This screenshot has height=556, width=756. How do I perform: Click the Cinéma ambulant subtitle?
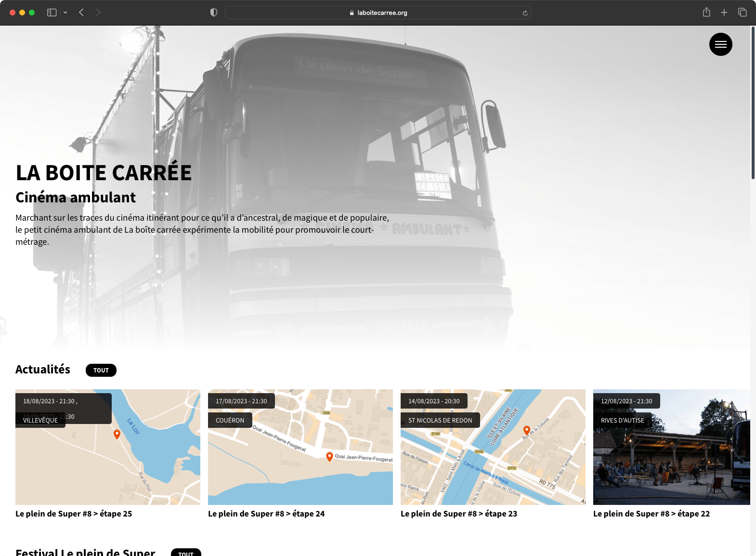(x=76, y=197)
